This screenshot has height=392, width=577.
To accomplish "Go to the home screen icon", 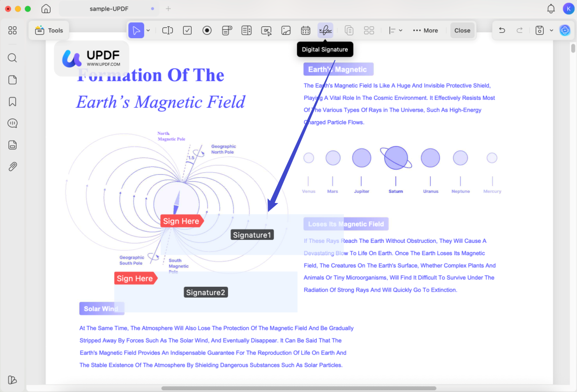I will click(x=46, y=9).
